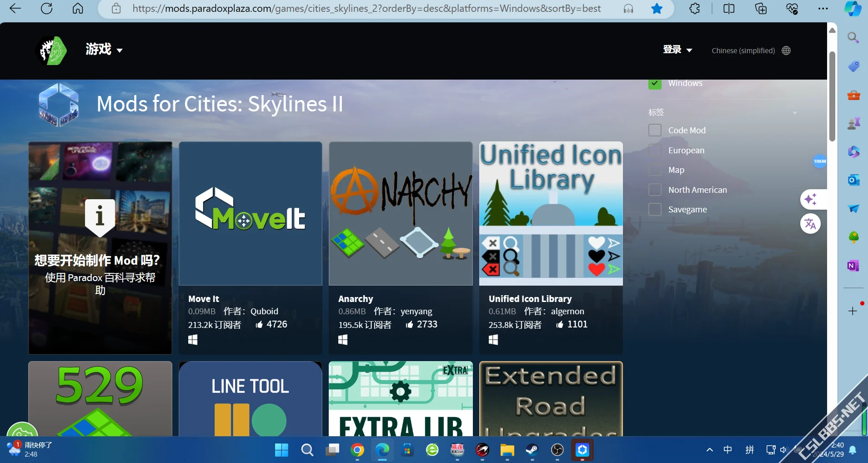Open split screen view icon

click(x=729, y=8)
